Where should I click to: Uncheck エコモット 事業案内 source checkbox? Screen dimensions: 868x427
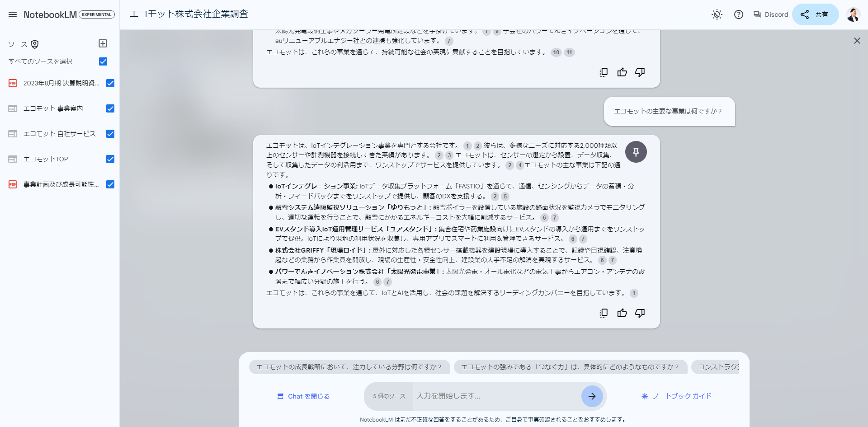click(110, 108)
